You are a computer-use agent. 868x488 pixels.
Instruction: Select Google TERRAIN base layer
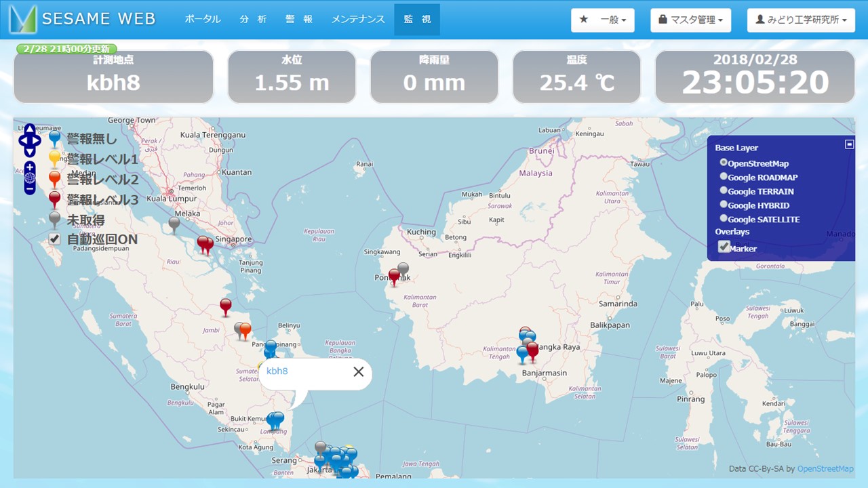coord(724,191)
